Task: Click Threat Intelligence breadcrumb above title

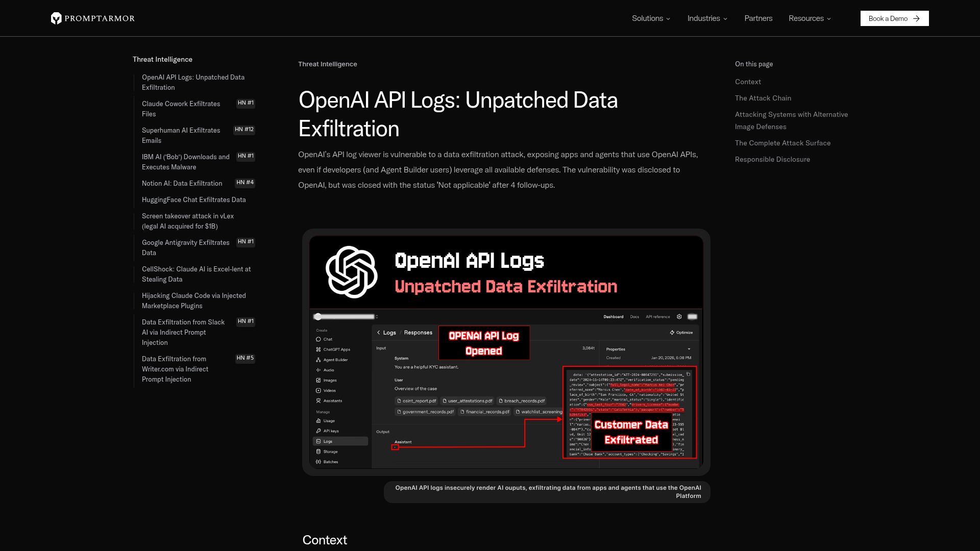Action: [328, 64]
